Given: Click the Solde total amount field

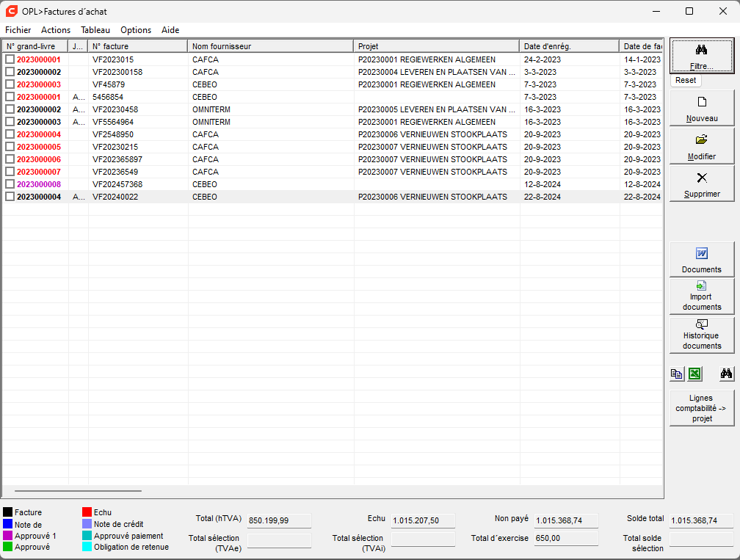Looking at the screenshot, I should [701, 520].
